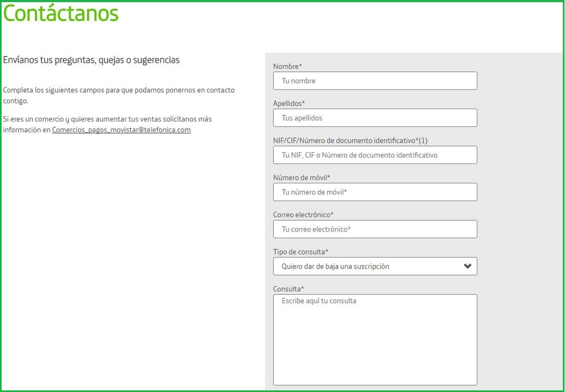Click the "Apellidos*" field label
Screen dimensions: 565x392
click(289, 104)
